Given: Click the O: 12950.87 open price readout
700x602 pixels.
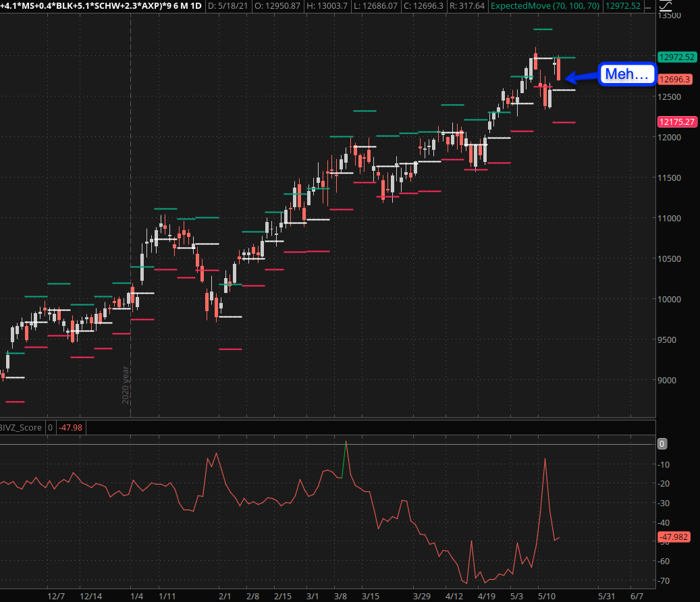Looking at the screenshot, I should pos(277,6).
